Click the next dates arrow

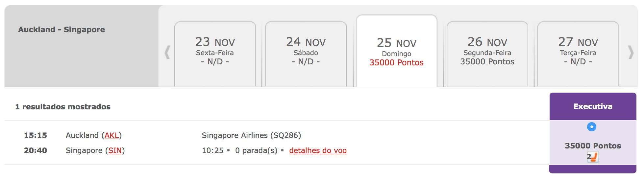pyautogui.click(x=631, y=52)
